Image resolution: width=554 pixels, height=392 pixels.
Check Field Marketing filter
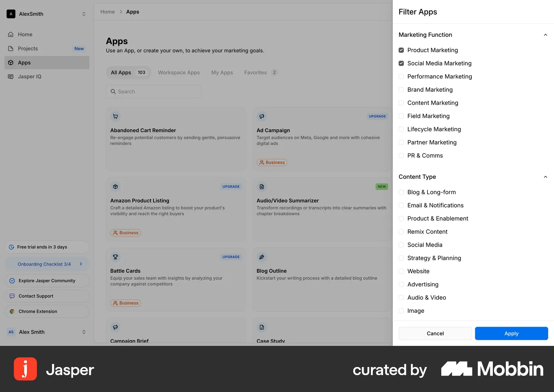(x=401, y=116)
